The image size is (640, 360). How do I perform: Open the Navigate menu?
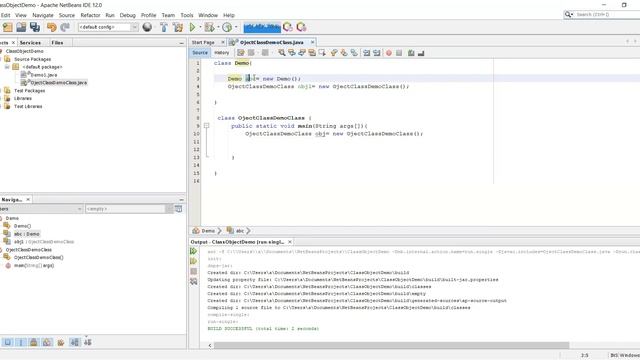click(x=42, y=15)
